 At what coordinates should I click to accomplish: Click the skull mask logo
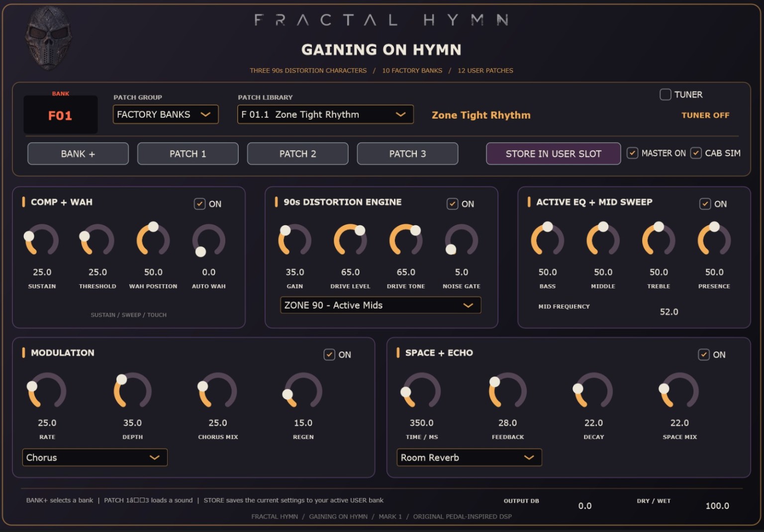pyautogui.click(x=48, y=38)
